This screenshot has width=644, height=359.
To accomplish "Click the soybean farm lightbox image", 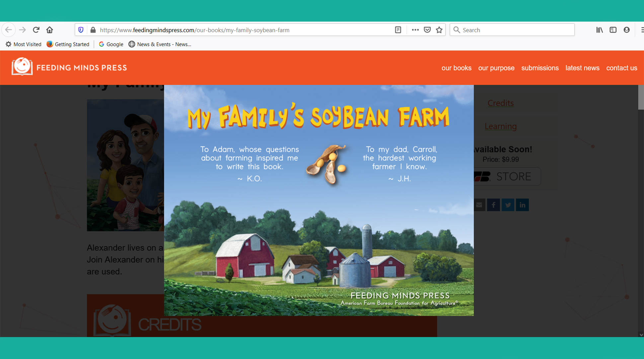I will coord(319,200).
